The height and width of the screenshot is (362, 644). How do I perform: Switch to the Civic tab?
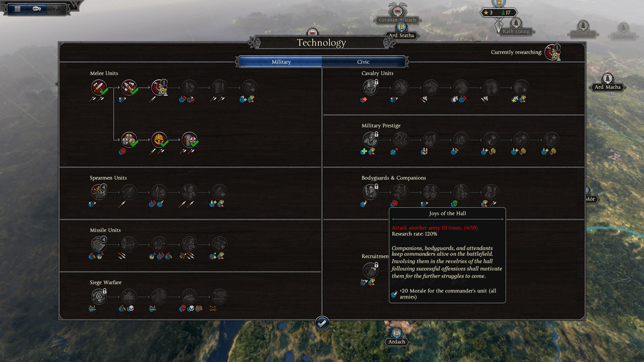pos(363,62)
